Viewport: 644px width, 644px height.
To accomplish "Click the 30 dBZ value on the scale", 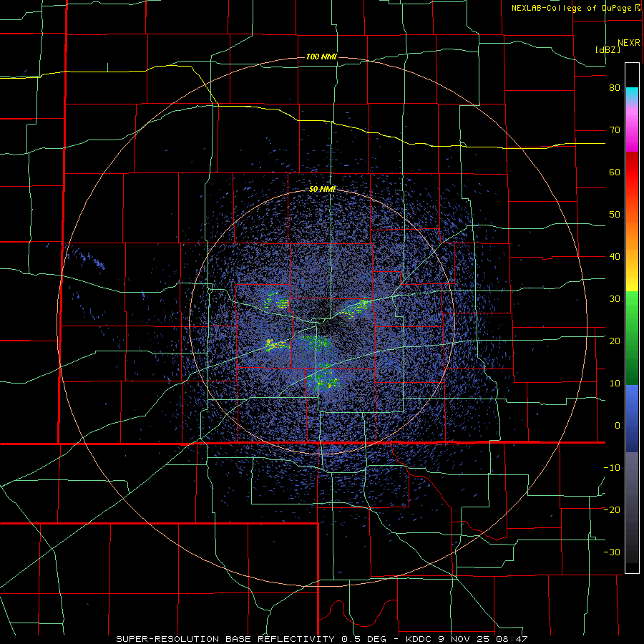I will tap(615, 299).
